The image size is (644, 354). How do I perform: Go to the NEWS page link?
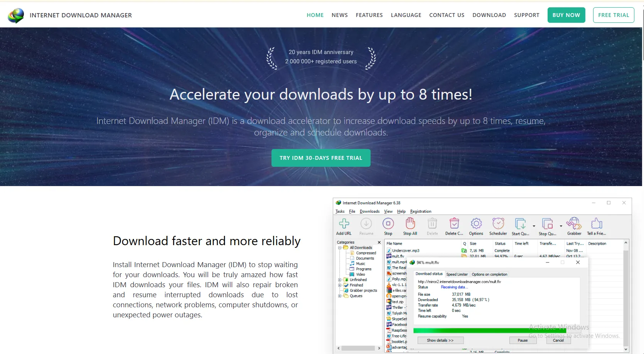pos(340,15)
